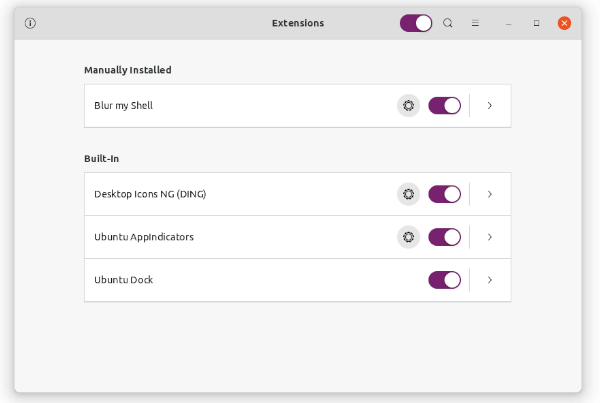This screenshot has width=600, height=403.
Task: Select the Blur my Shell row label
Action: coord(123,106)
